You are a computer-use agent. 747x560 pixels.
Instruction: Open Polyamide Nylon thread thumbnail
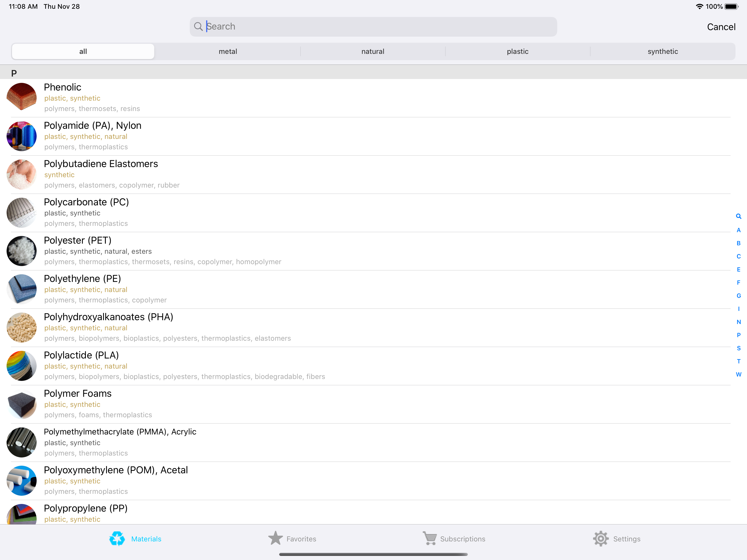tap(22, 136)
